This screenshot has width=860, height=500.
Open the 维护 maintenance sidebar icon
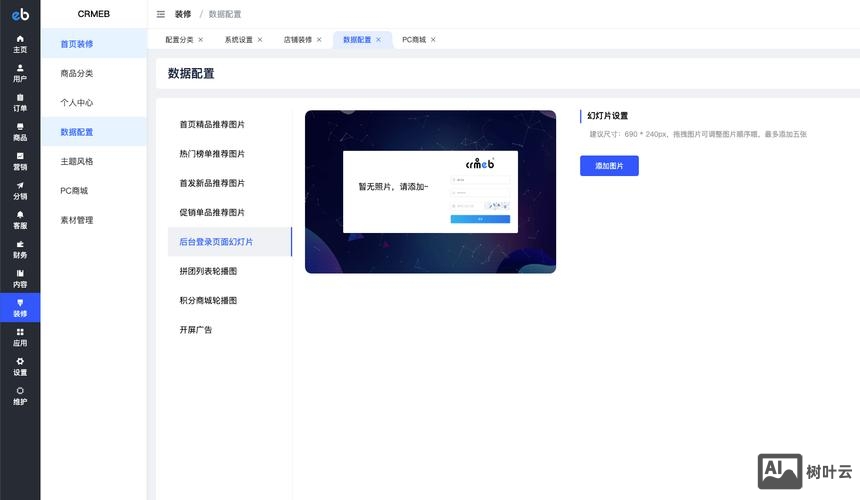[x=20, y=396]
